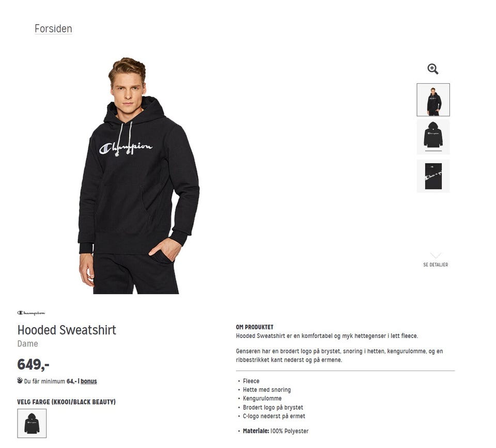
Task: Click the C-logo nederst på ermet bullet
Action: coord(274,416)
